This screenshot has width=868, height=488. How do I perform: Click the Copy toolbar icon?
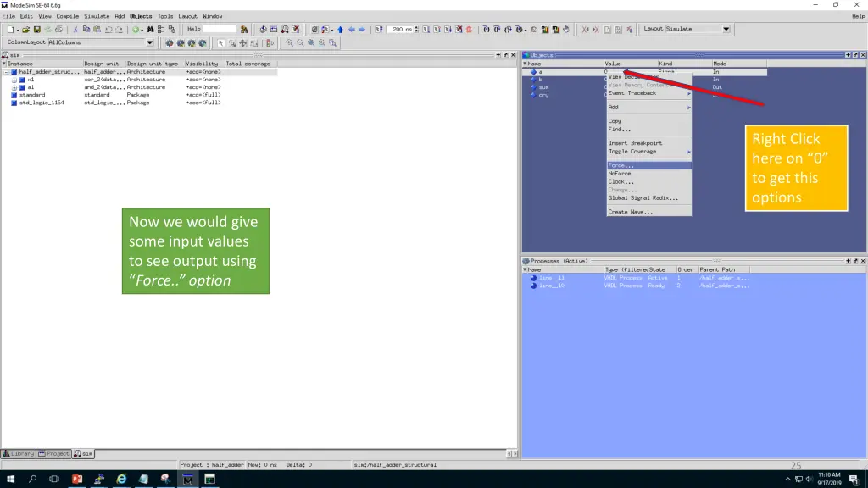pyautogui.click(x=86, y=30)
